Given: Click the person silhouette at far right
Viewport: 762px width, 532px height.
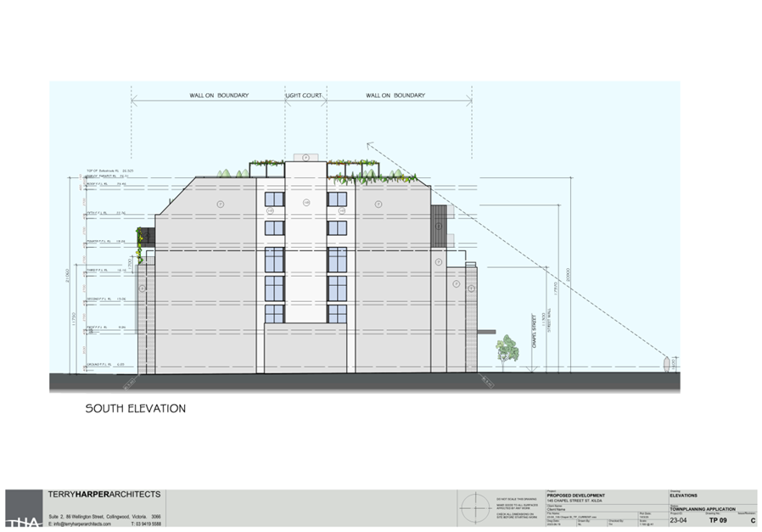Looking at the screenshot, I should [664, 364].
